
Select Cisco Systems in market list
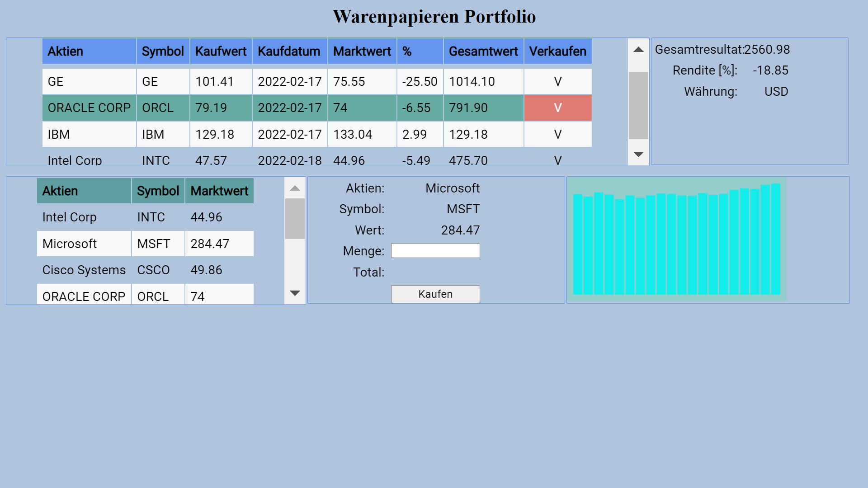click(x=84, y=270)
